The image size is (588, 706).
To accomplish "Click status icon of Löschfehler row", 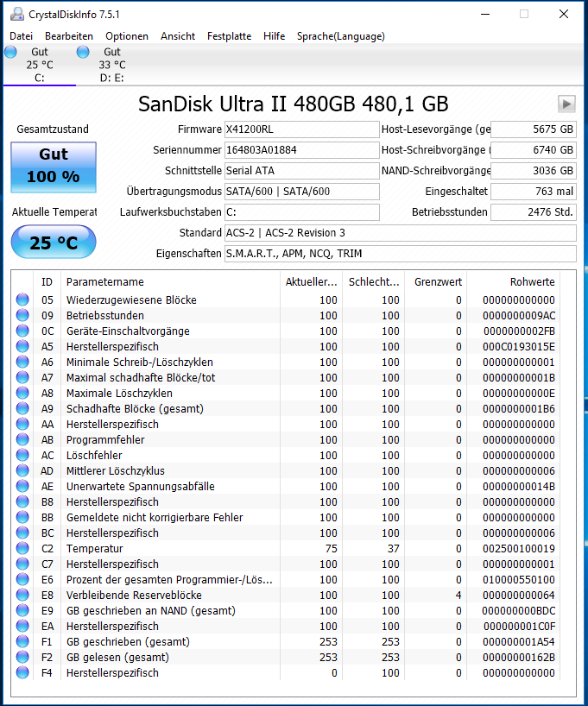I will pos(22,455).
